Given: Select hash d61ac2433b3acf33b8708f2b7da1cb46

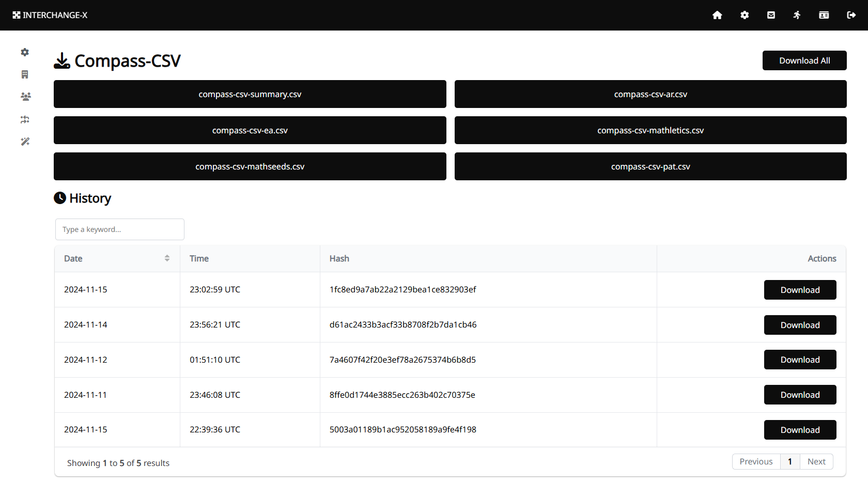Looking at the screenshot, I should click(x=403, y=324).
